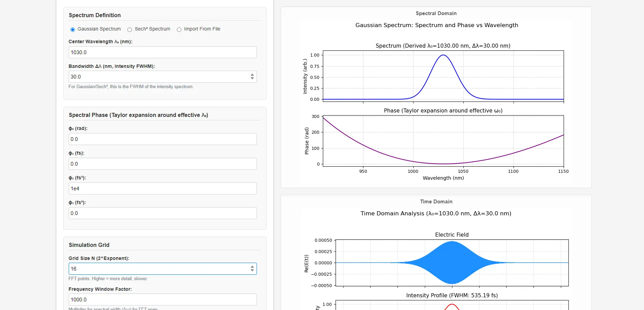This screenshot has height=310, width=644.
Task: Click the Spectrum Definition section header
Action: coord(95,15)
